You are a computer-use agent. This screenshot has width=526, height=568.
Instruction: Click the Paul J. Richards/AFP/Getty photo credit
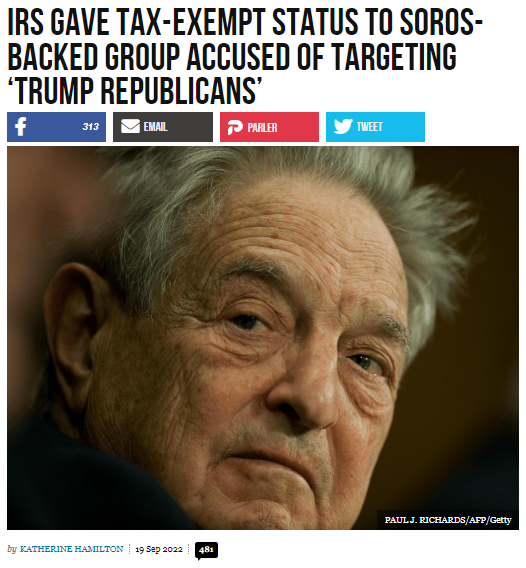pyautogui.click(x=448, y=520)
